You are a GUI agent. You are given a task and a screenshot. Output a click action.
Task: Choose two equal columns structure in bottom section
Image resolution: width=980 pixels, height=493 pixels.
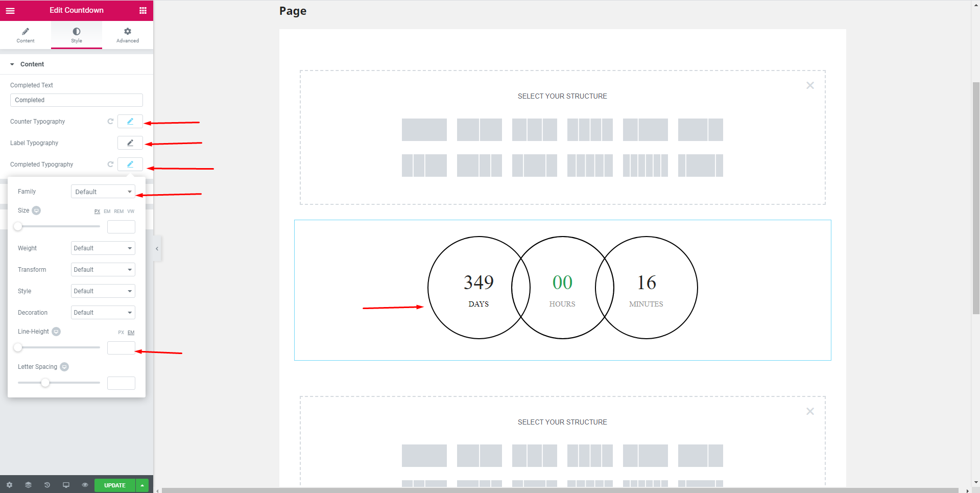[x=480, y=456]
